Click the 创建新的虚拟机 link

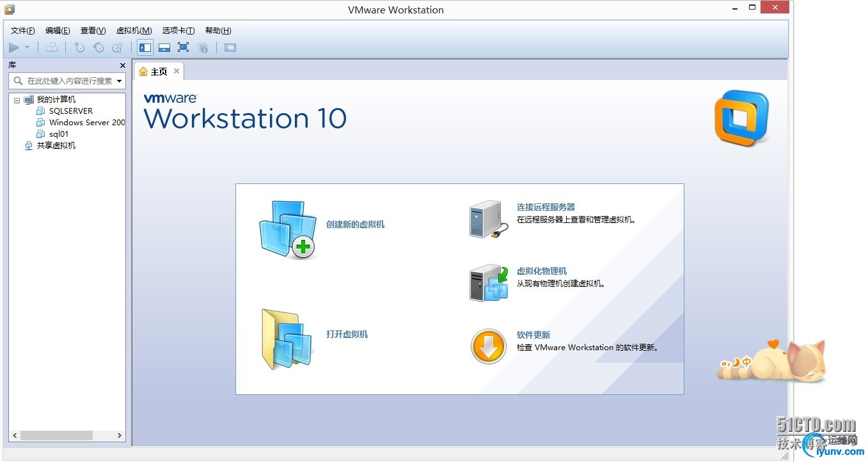355,225
